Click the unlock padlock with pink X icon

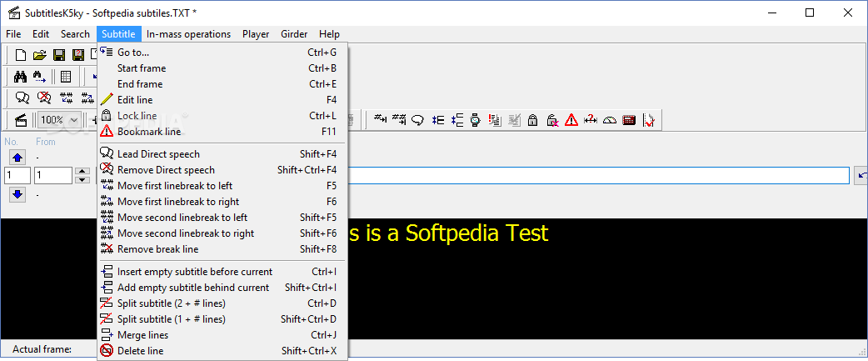click(x=552, y=119)
